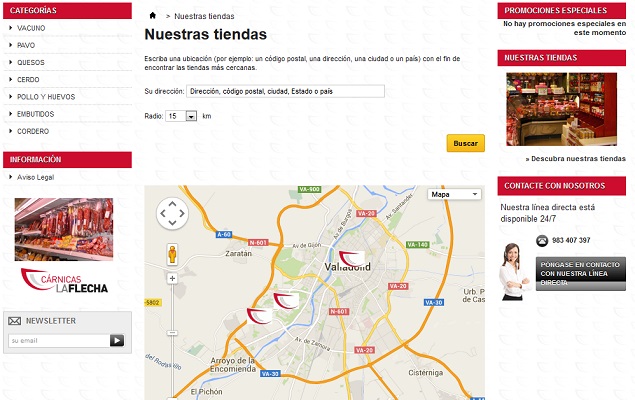Click the store marker over Valladolid
This screenshot has height=400, width=635.
click(351, 259)
